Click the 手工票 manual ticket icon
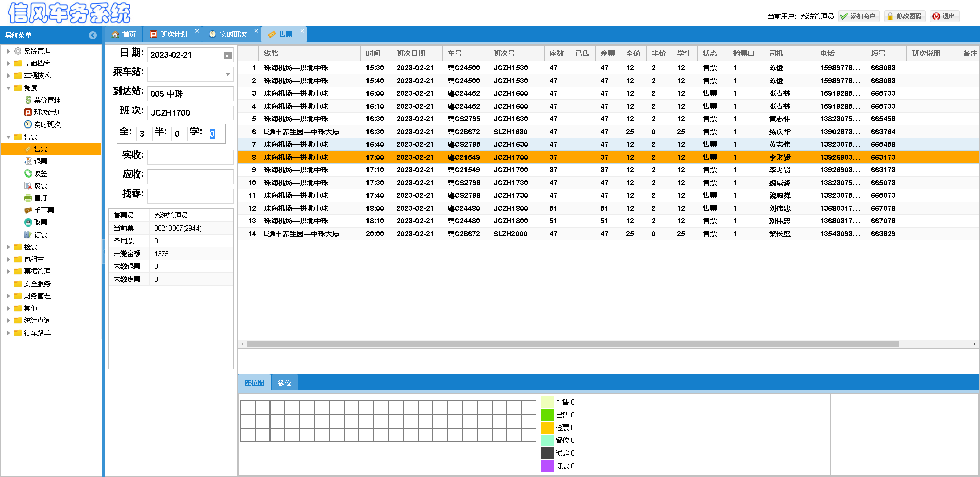The width and height of the screenshot is (980, 477). click(x=28, y=210)
